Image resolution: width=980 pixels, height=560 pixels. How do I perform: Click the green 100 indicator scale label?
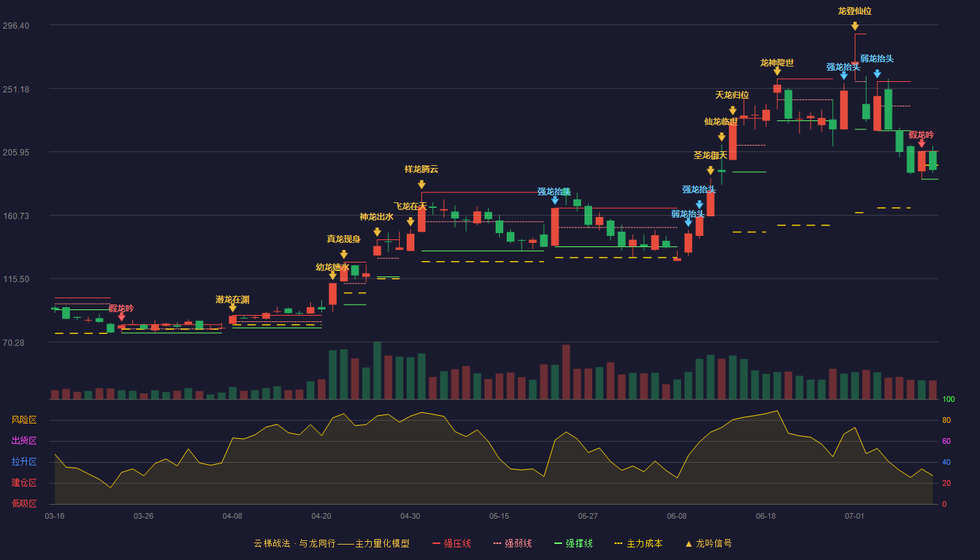click(948, 399)
